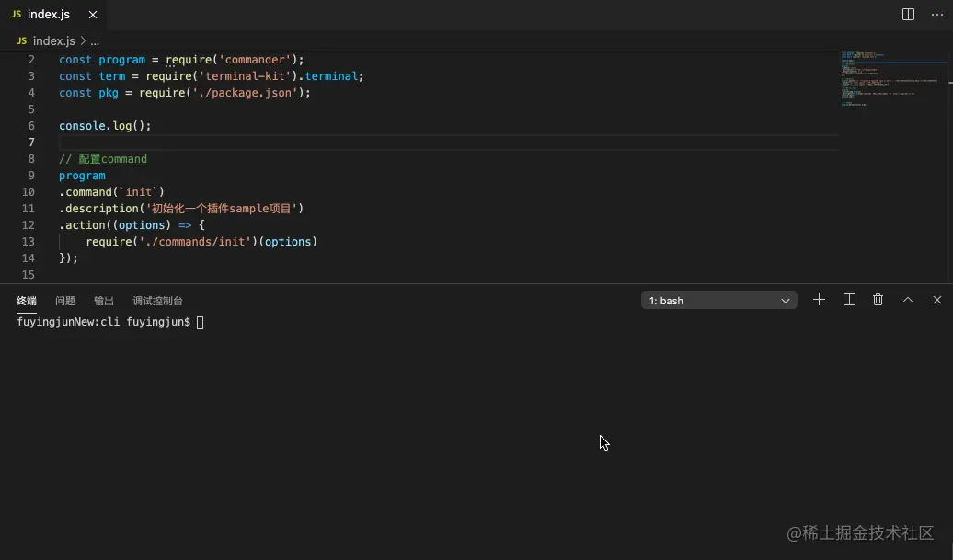Split the editor with the top-right icon
Image resolution: width=953 pixels, height=560 pixels.
907,14
